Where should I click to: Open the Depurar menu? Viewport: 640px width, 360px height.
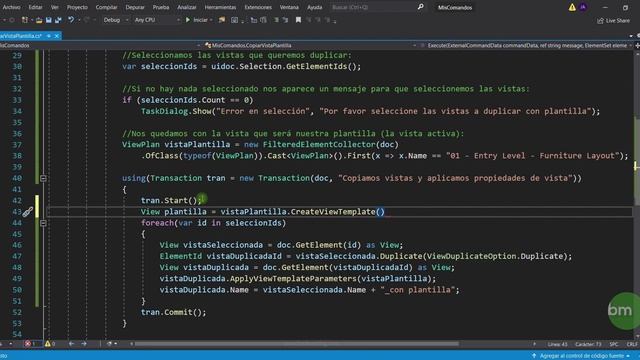(135, 7)
